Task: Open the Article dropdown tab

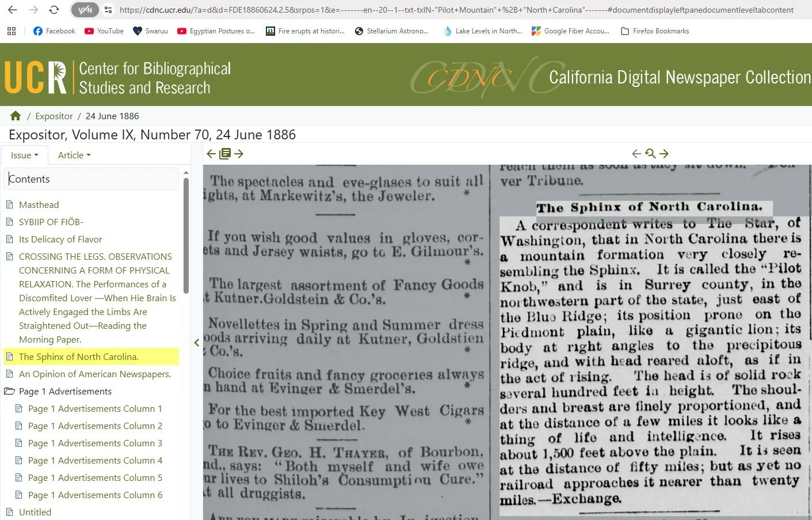Action: (x=74, y=155)
